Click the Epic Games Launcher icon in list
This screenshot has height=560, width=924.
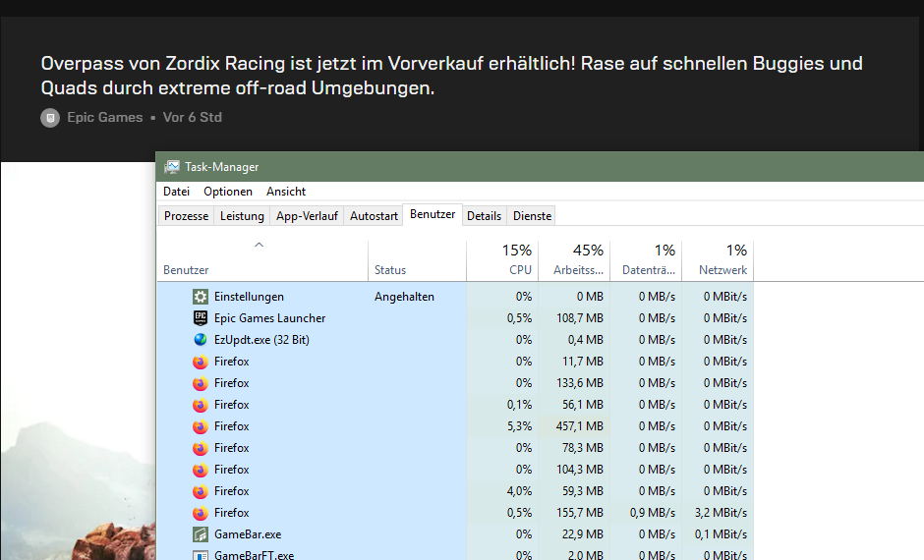pyautogui.click(x=201, y=318)
